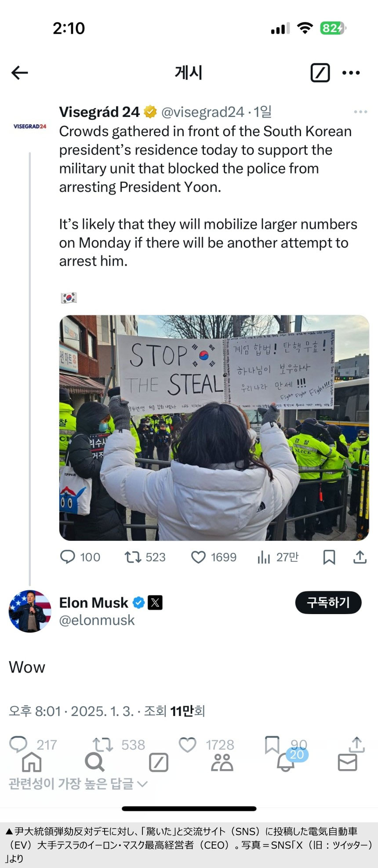Open the header more options menu
The image size is (378, 868).
351,73
